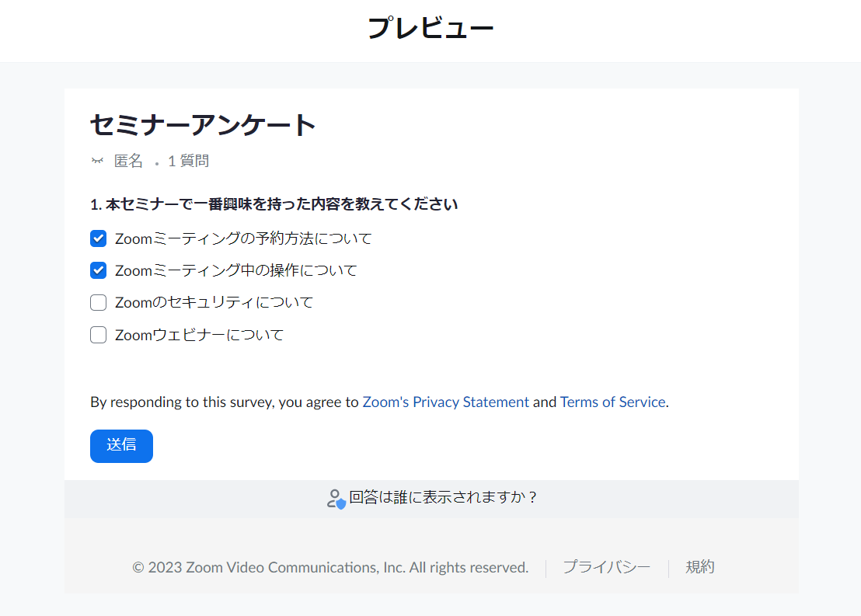Check Zoomのセキュリティについて checkbox
Screen dimensions: 861x616
click(98, 302)
